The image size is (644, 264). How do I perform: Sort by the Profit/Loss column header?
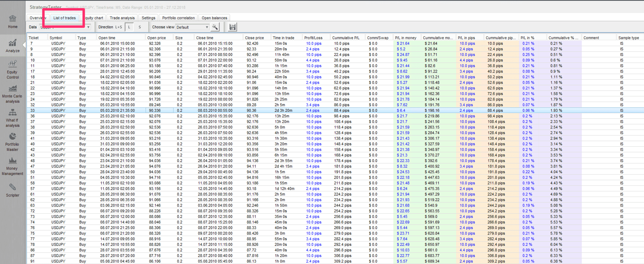313,38
